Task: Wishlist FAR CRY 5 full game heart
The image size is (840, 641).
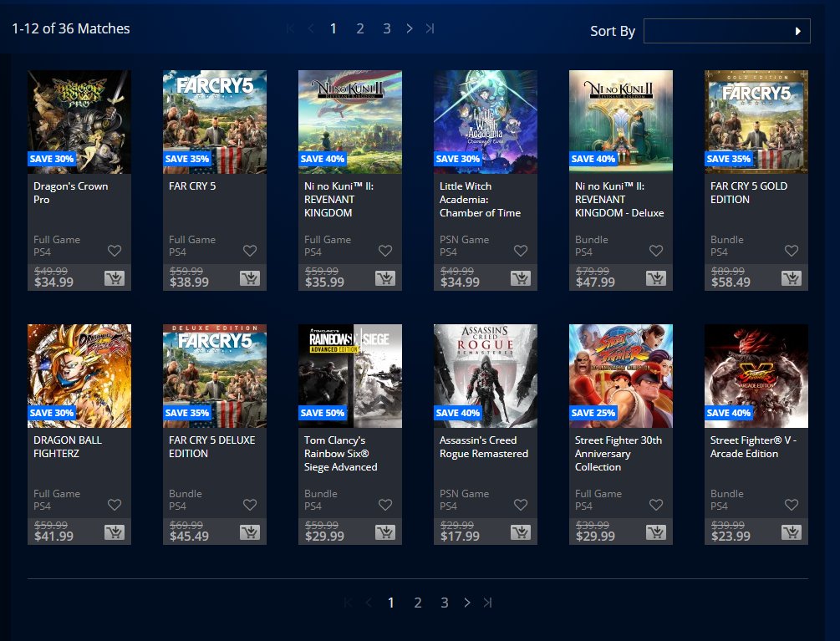Action: coord(250,251)
